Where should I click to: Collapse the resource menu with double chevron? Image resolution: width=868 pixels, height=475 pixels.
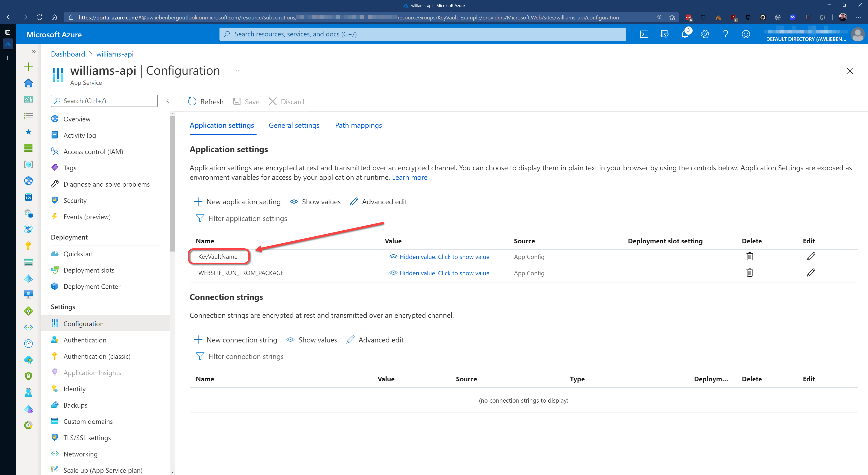tap(167, 101)
